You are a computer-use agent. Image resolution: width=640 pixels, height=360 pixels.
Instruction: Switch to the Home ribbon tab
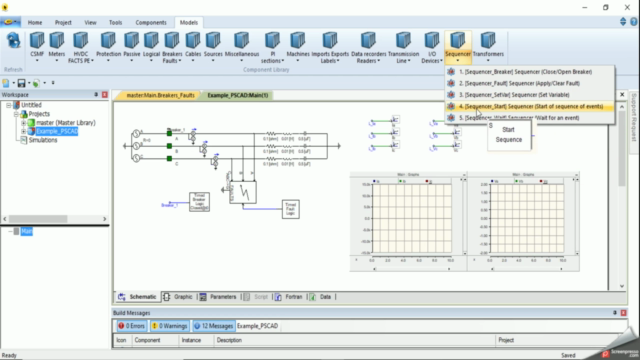point(35,22)
